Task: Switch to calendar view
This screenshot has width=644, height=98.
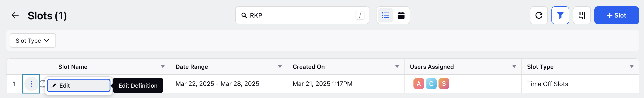Action: [401, 15]
